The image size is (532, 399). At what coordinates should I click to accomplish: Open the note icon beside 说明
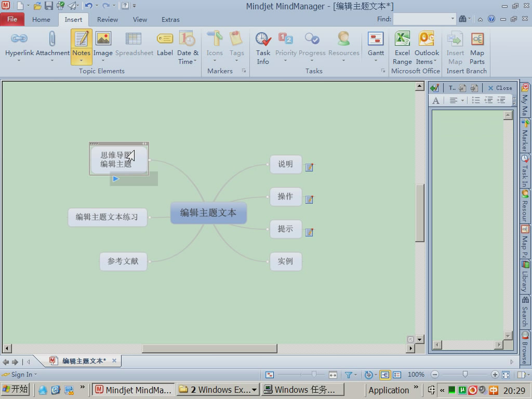click(309, 167)
